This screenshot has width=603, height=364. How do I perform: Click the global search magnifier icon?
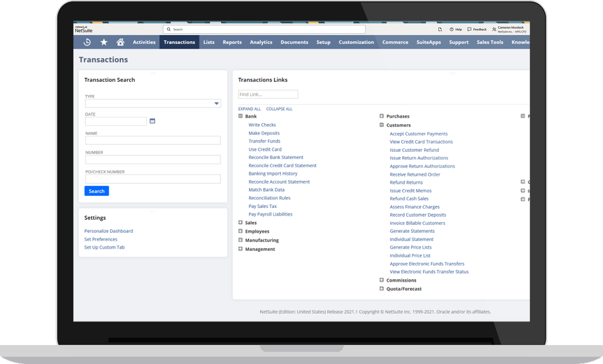(x=169, y=29)
